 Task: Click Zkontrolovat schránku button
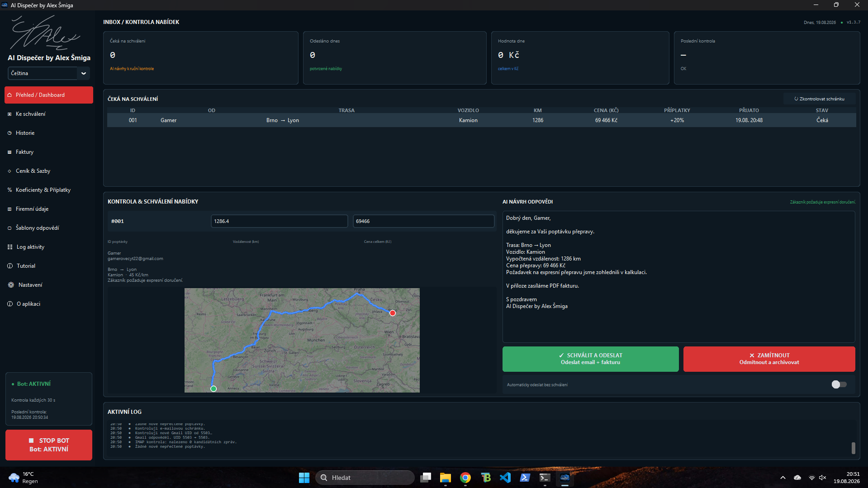[819, 99]
